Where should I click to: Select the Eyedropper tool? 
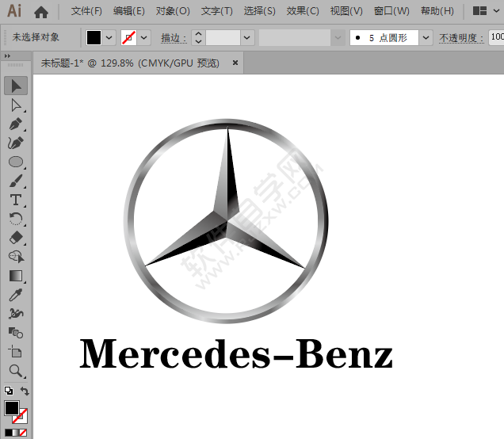click(16, 295)
